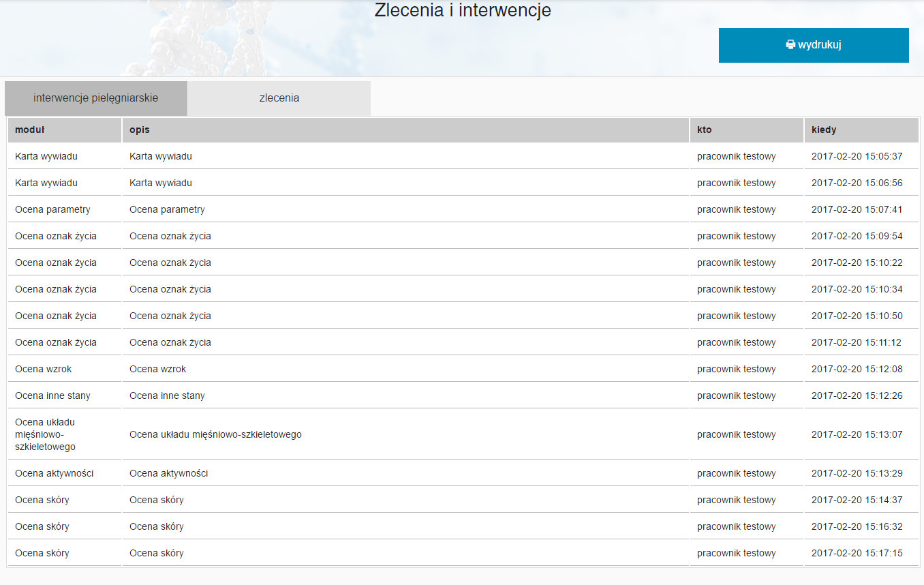924x585 pixels.
Task: Click Ocena aktywności in moduł column
Action: coord(54,473)
